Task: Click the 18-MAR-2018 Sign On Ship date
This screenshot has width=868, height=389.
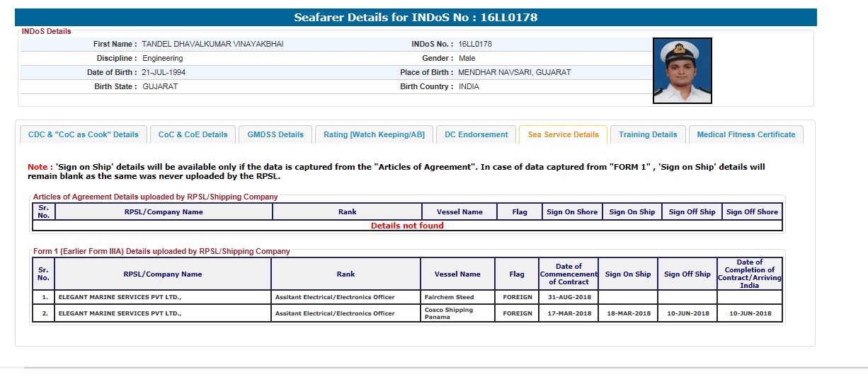Action: pyautogui.click(x=627, y=313)
